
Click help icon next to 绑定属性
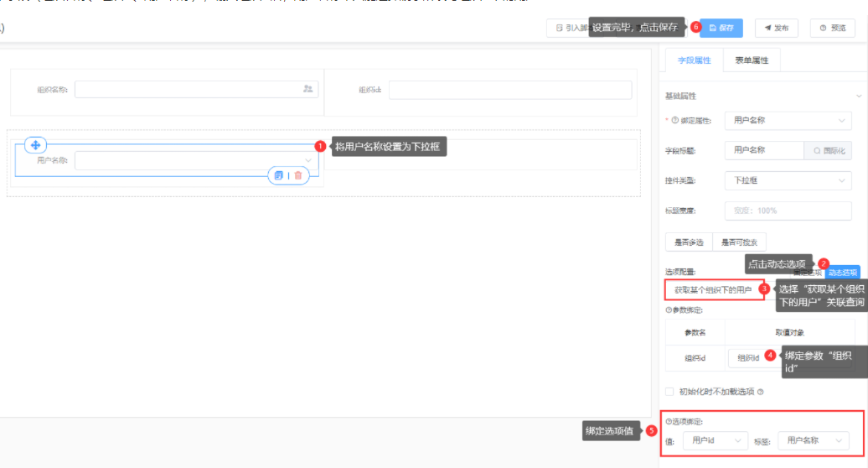[674, 120]
